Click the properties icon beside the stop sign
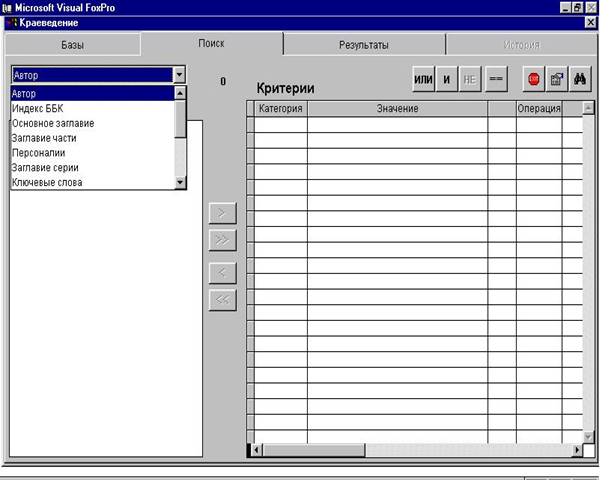The width and height of the screenshot is (613, 480). [x=556, y=79]
